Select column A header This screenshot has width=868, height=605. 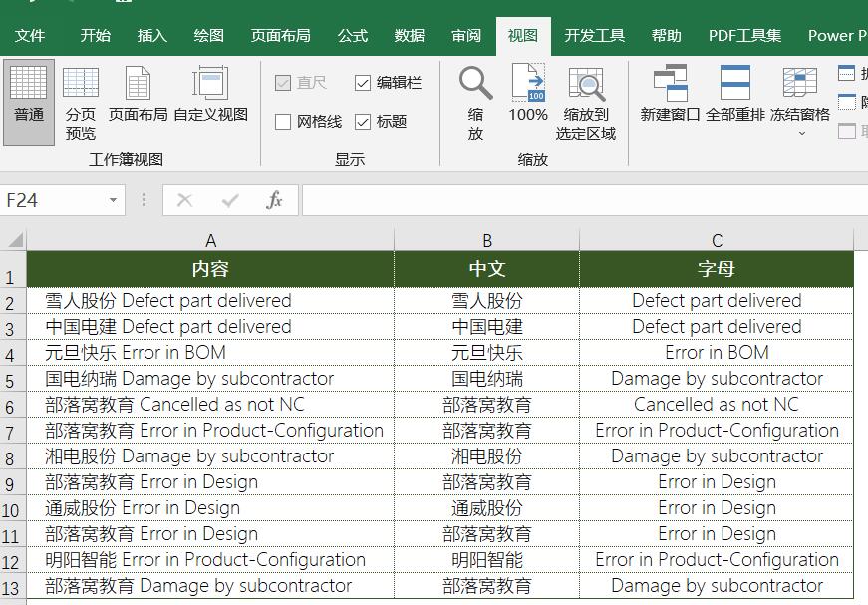(210, 241)
